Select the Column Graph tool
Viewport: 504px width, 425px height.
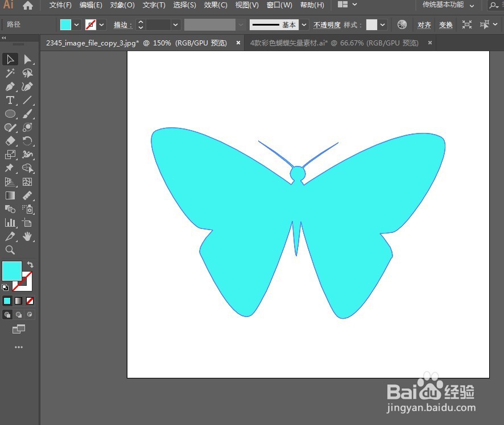10,223
